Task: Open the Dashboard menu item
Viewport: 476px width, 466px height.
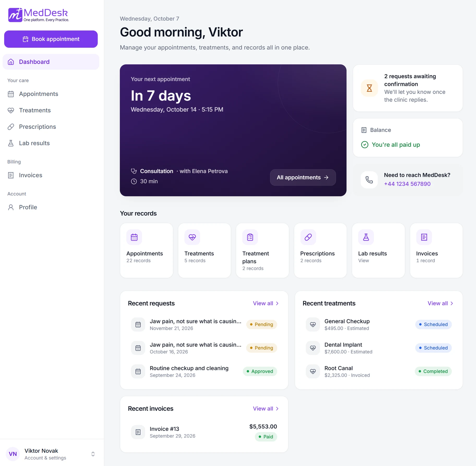Action: [51, 62]
